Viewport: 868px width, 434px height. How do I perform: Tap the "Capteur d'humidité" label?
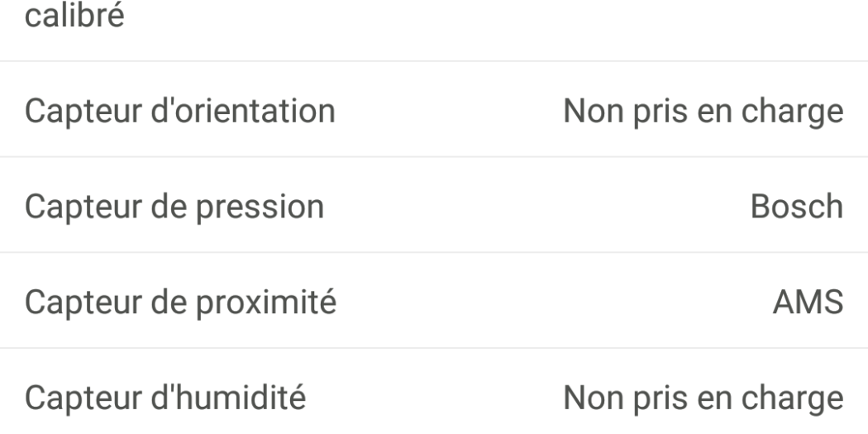(x=165, y=398)
